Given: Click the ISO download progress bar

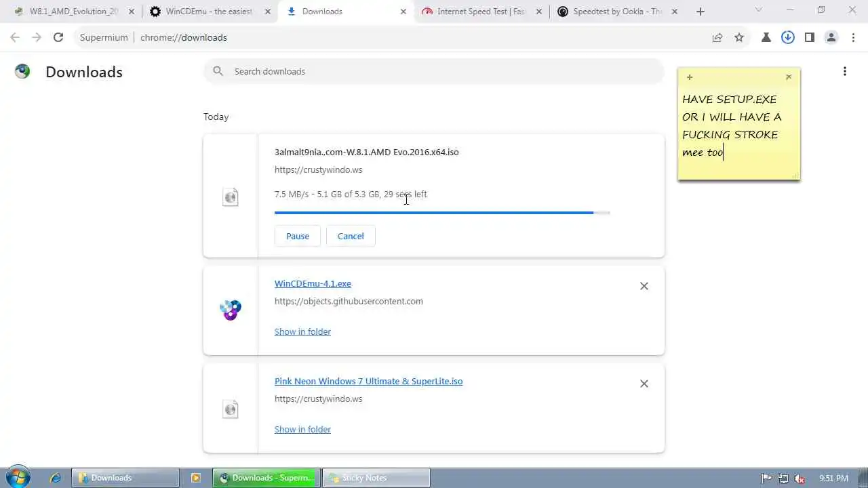Looking at the screenshot, I should [x=442, y=213].
